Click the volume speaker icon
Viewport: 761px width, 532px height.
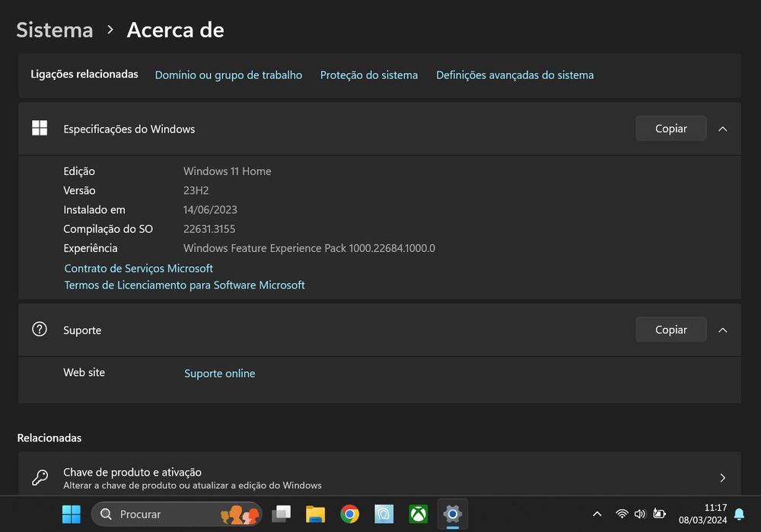[640, 514]
